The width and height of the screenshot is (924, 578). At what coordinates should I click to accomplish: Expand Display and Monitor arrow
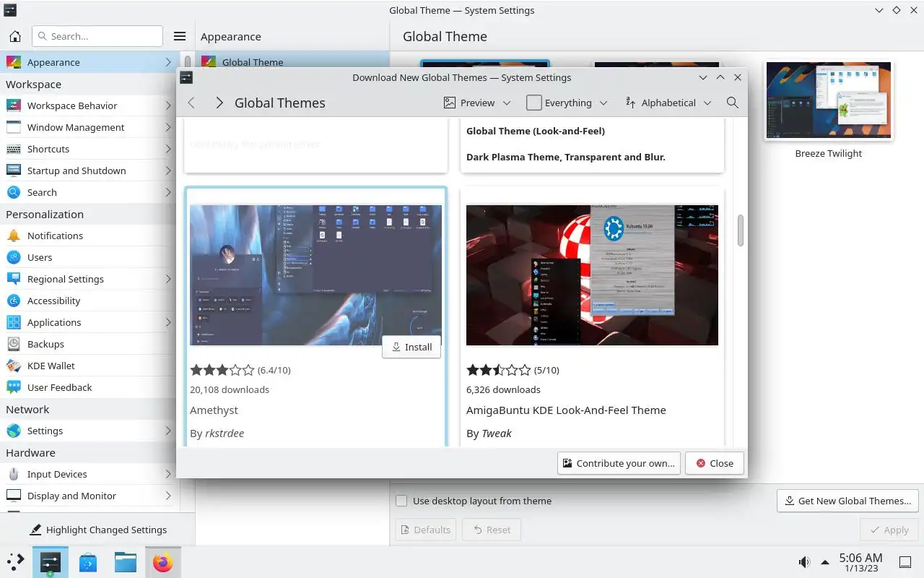coord(168,496)
